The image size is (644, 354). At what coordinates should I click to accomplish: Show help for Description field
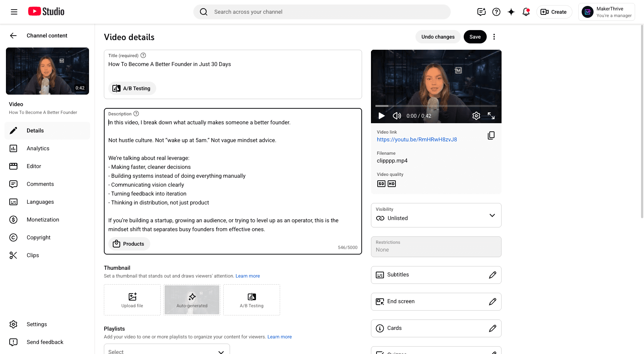(x=136, y=114)
